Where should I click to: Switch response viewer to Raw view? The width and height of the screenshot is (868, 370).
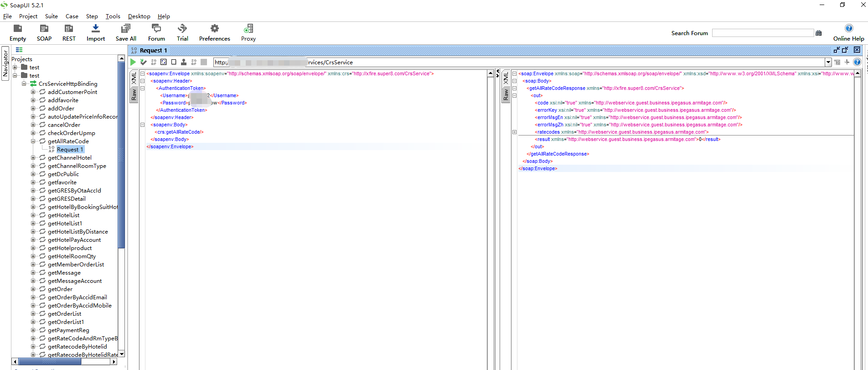click(506, 94)
